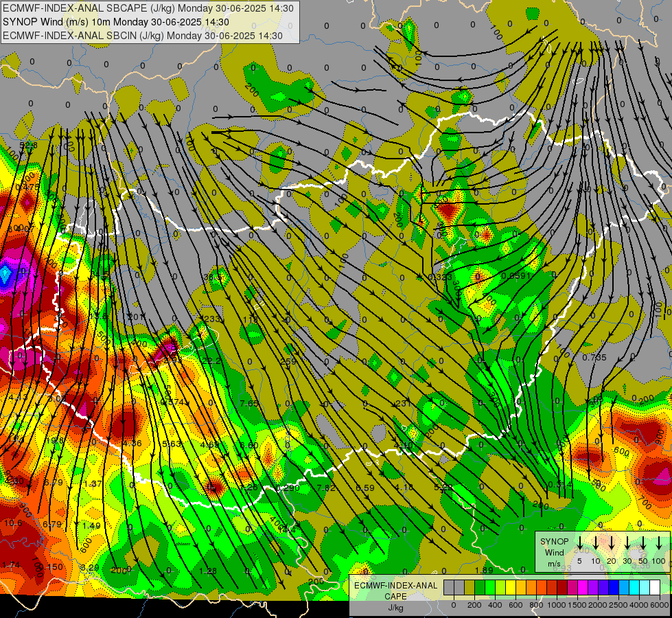Click the 259 grid value on the map

click(x=288, y=361)
